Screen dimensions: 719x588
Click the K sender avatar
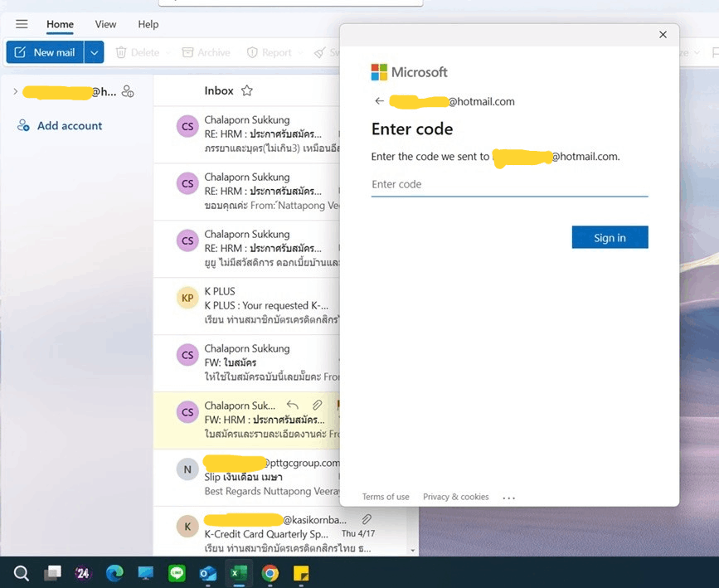pos(187,526)
